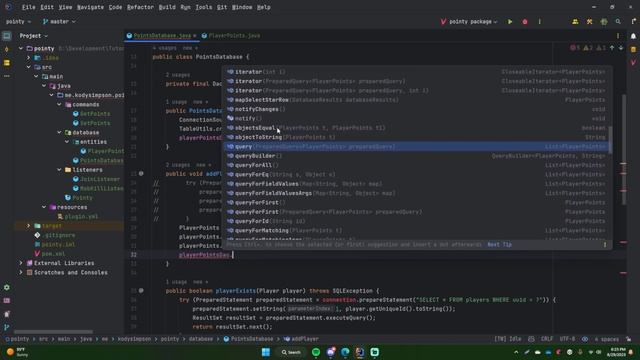
Task: Open Windows Start menu
Action: point(266,352)
